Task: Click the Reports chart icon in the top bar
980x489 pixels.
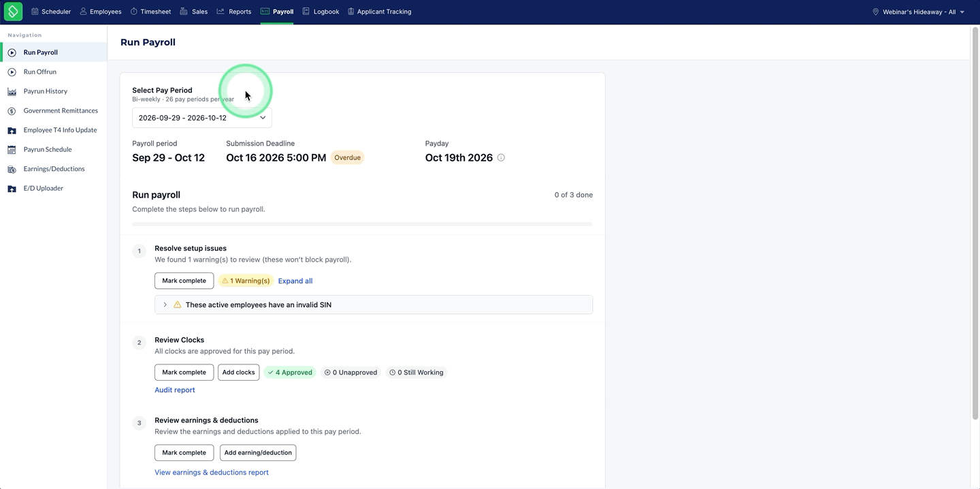Action: click(x=220, y=12)
